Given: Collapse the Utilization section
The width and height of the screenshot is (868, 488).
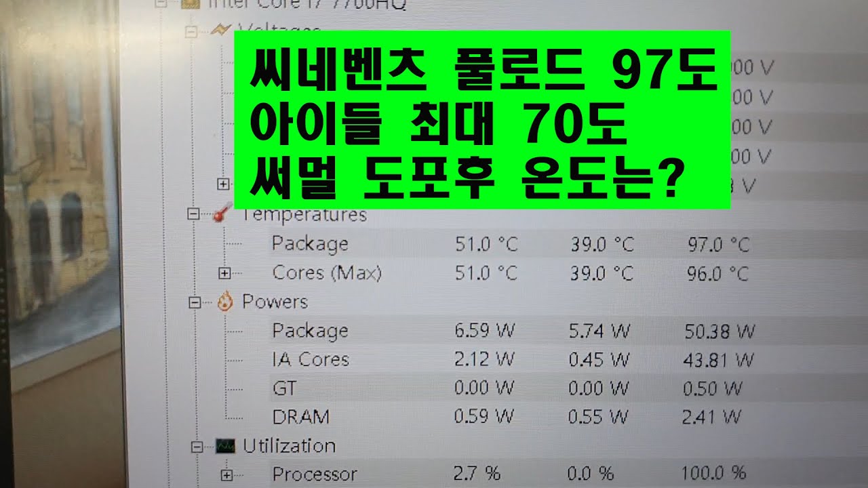Looking at the screenshot, I should point(197,447).
